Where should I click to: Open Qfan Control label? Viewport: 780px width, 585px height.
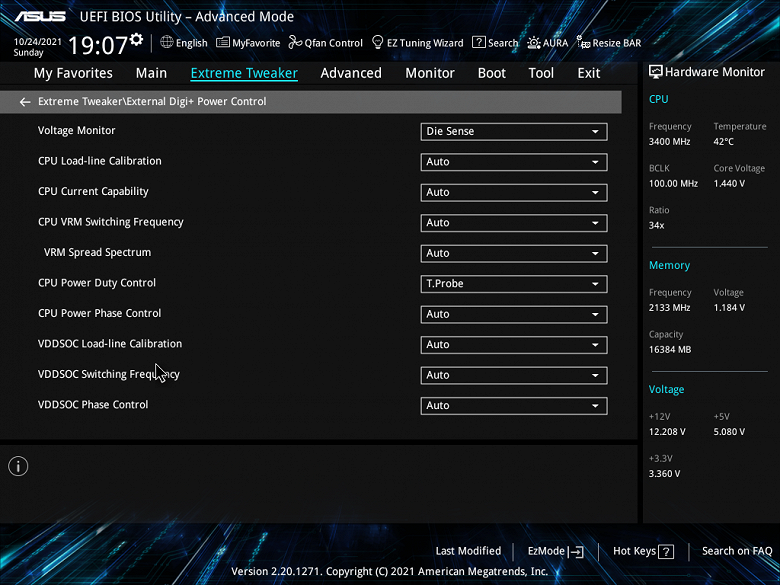click(333, 43)
